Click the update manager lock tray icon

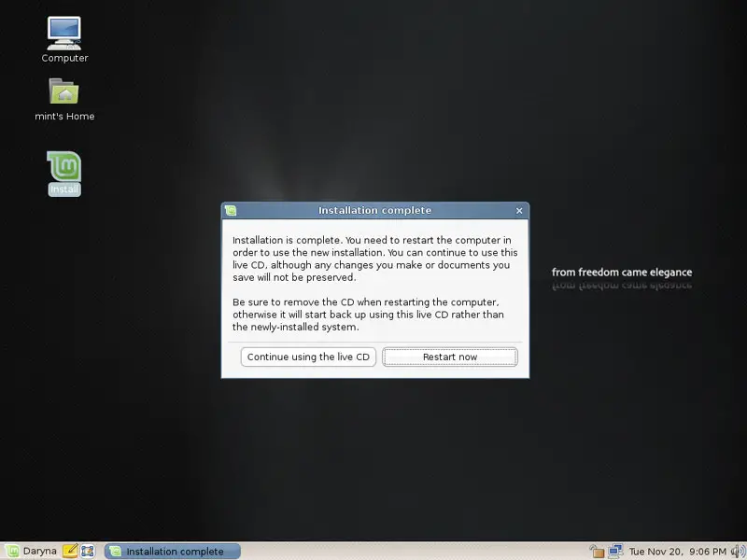(597, 551)
